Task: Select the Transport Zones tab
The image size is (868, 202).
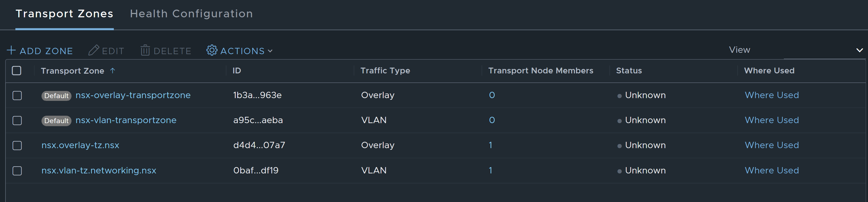Action: (64, 14)
